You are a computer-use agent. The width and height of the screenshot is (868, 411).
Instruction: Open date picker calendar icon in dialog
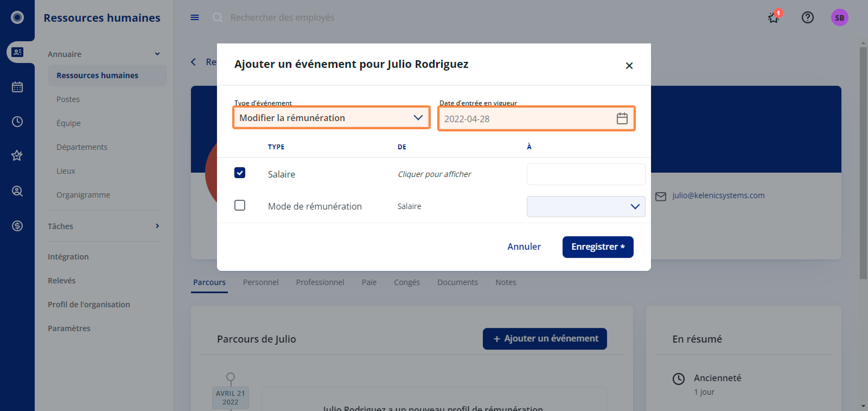622,118
